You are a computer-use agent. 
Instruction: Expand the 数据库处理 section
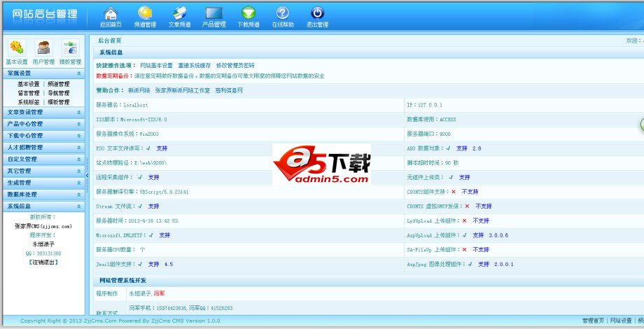click(43, 195)
